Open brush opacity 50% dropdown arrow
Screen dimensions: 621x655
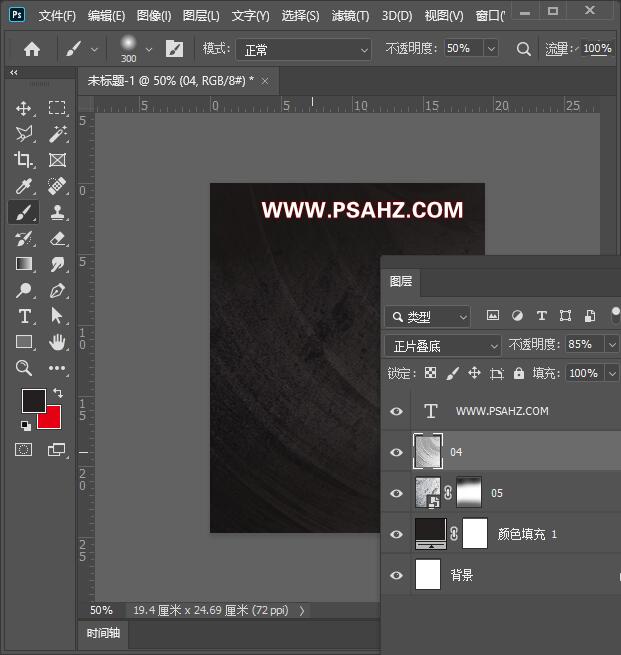(x=491, y=49)
